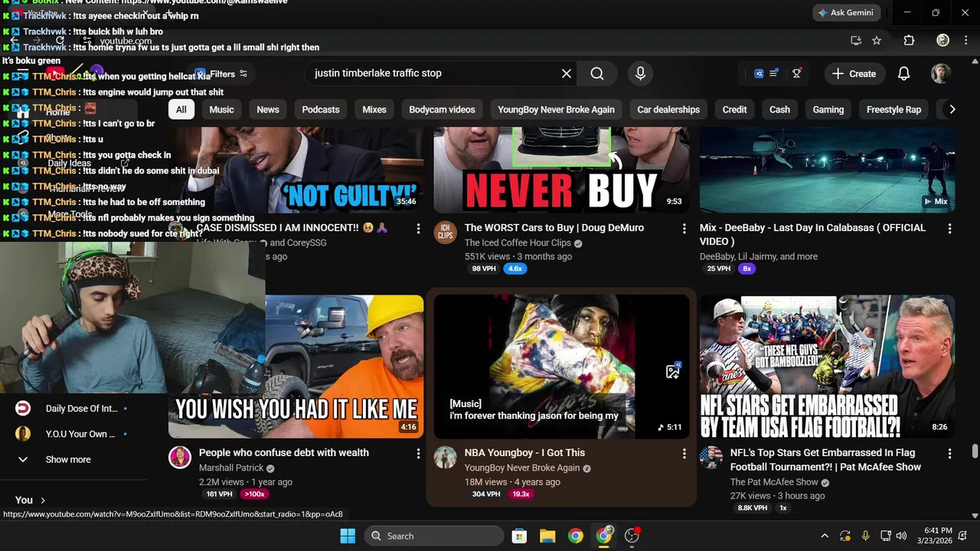Open the vidIQ list icon with blue dot
The width and height of the screenshot is (980, 551).
[x=773, y=73]
